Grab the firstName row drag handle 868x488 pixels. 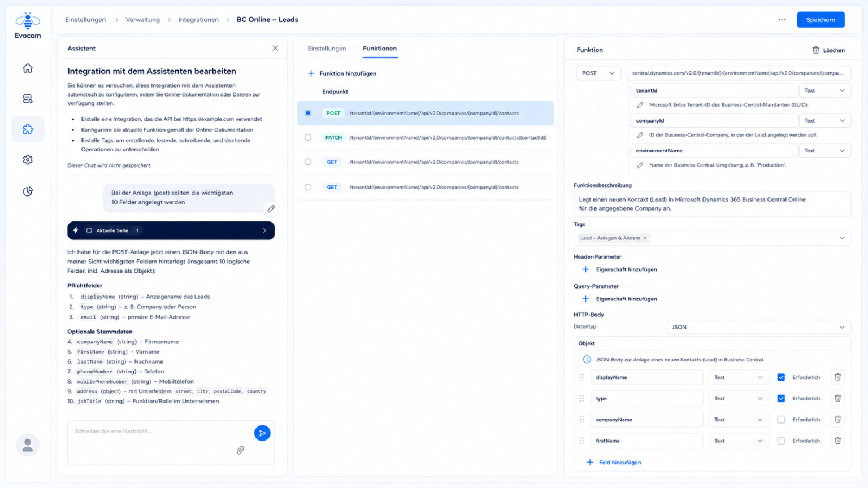(581, 441)
